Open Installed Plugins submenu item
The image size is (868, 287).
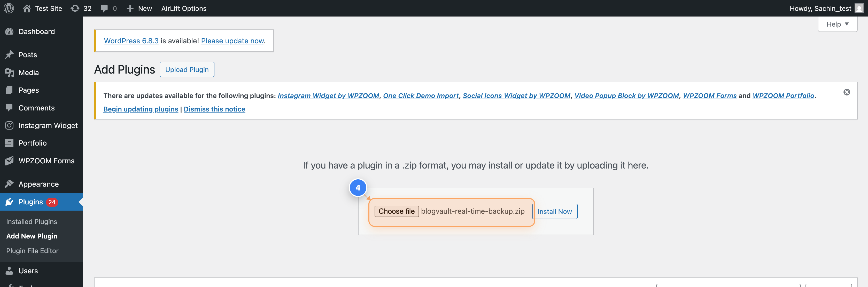(31, 221)
